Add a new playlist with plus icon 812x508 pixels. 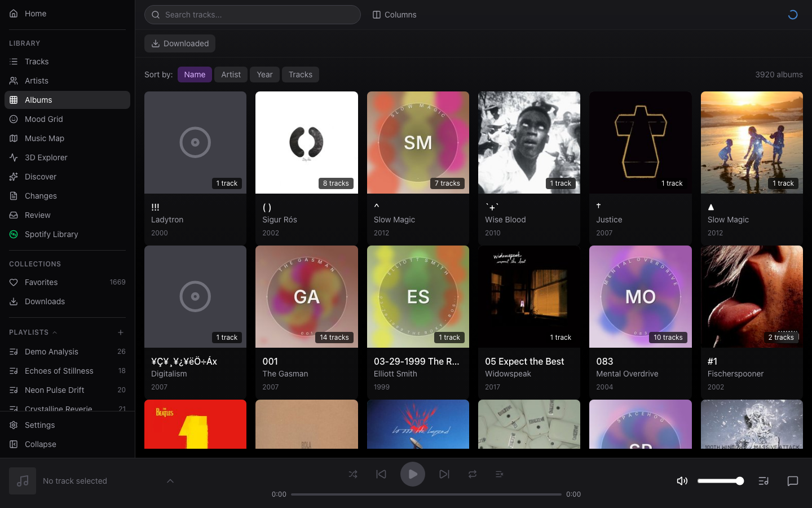coord(121,332)
